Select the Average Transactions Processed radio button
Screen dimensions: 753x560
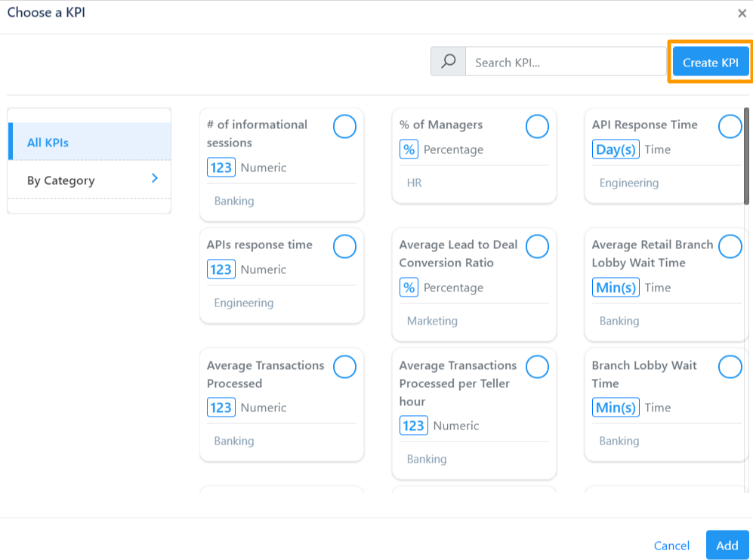[344, 367]
